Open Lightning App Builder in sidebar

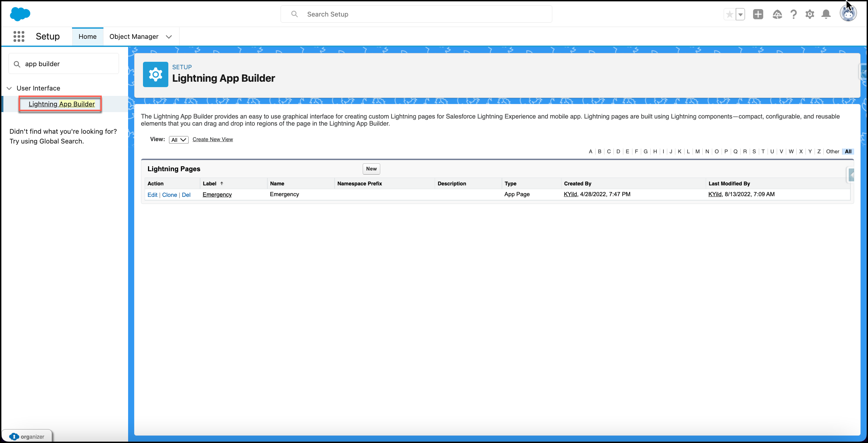(62, 104)
